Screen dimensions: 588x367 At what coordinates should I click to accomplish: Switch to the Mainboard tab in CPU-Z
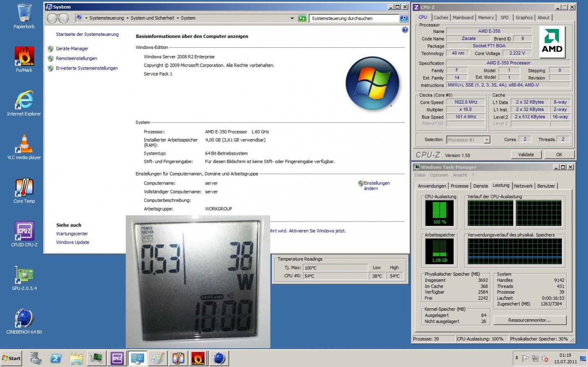[463, 18]
